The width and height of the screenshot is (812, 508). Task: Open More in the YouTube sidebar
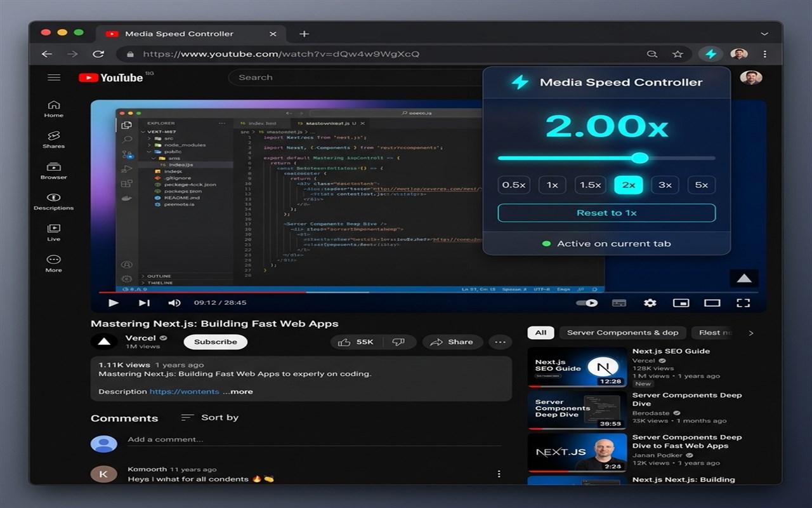point(54,264)
